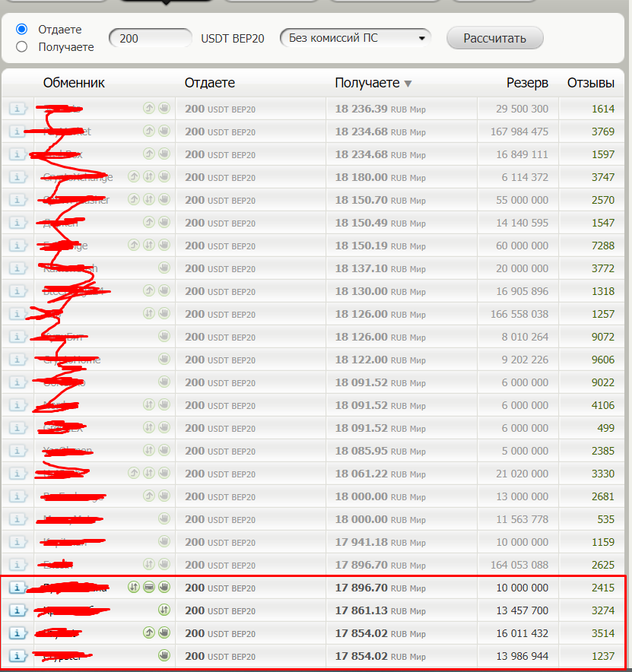Image resolution: width=632 pixels, height=672 pixels.
Task: Sort the table by Отзывы column header
Action: coord(591,83)
